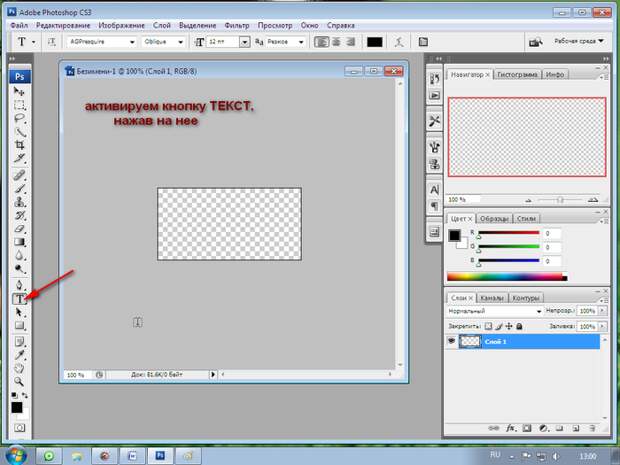Toggle the lock all padlock icon
Image resolution: width=620 pixels, height=465 pixels.
pos(519,326)
